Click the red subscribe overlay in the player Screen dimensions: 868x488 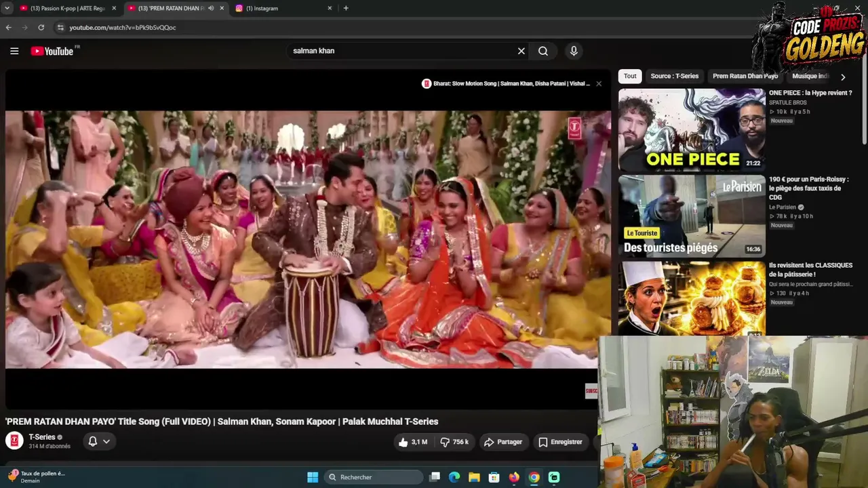click(591, 391)
